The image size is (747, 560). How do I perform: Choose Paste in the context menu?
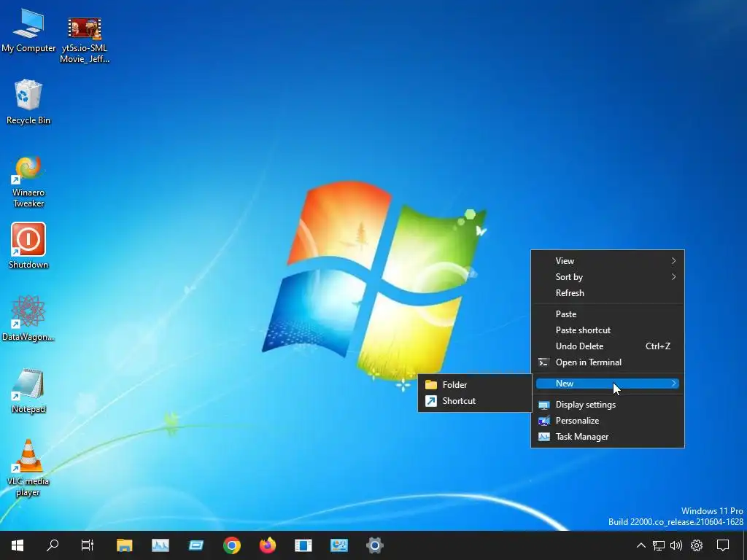608,314
